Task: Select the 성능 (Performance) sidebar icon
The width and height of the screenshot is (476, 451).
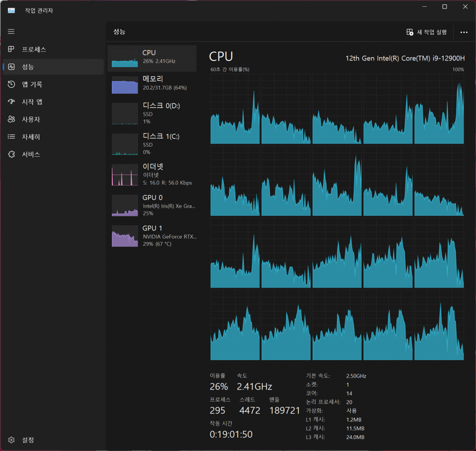Action: (x=11, y=67)
